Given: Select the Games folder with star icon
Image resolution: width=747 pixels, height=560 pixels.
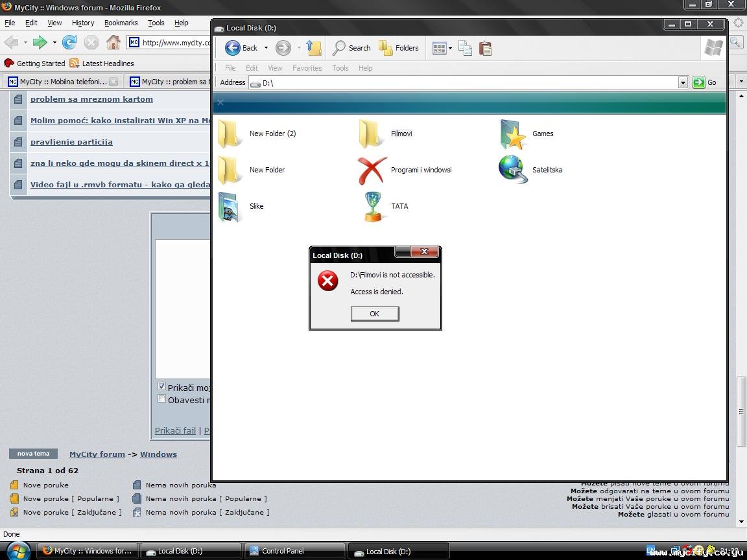Looking at the screenshot, I should tap(513, 134).
